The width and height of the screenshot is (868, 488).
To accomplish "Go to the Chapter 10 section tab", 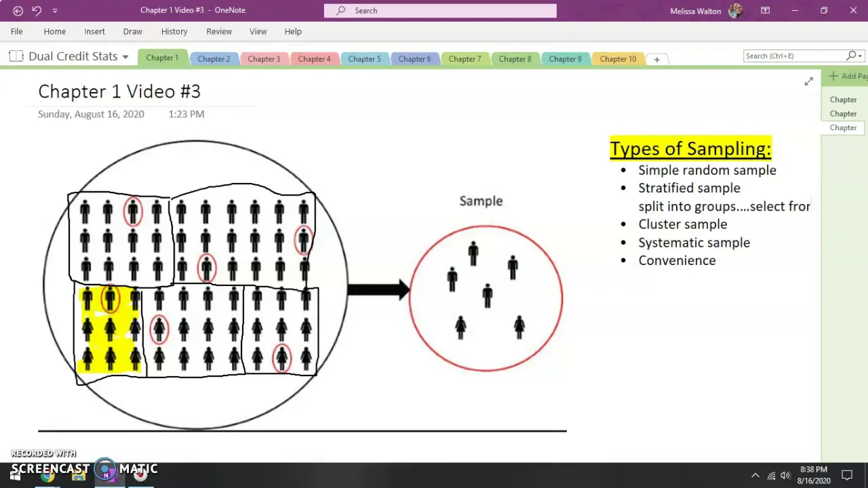I will click(618, 59).
